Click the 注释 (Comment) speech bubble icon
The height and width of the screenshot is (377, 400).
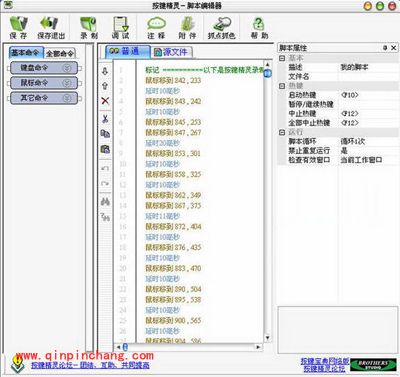pyautogui.click(x=156, y=27)
